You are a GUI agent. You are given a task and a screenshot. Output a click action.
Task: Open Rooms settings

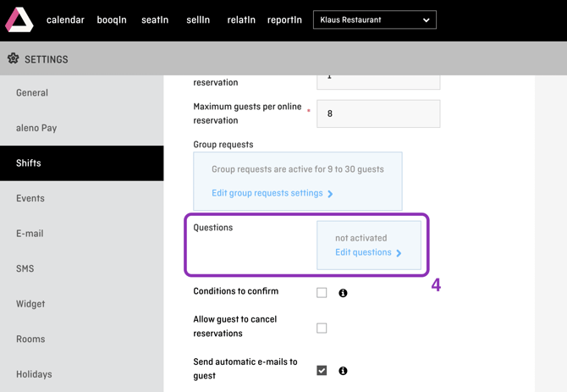point(82,340)
